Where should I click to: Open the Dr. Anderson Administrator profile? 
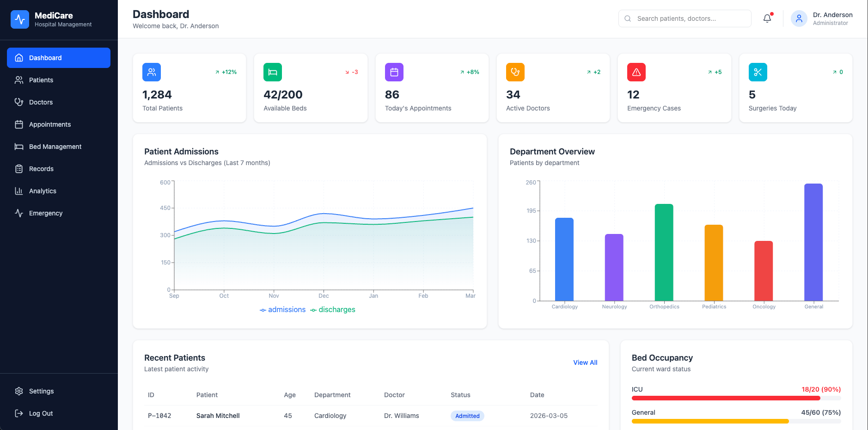pos(822,18)
